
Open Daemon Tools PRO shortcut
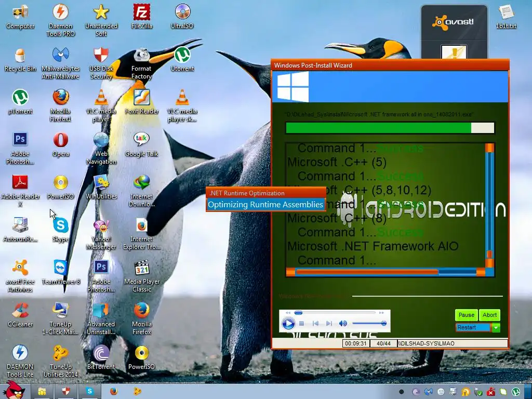[60, 20]
